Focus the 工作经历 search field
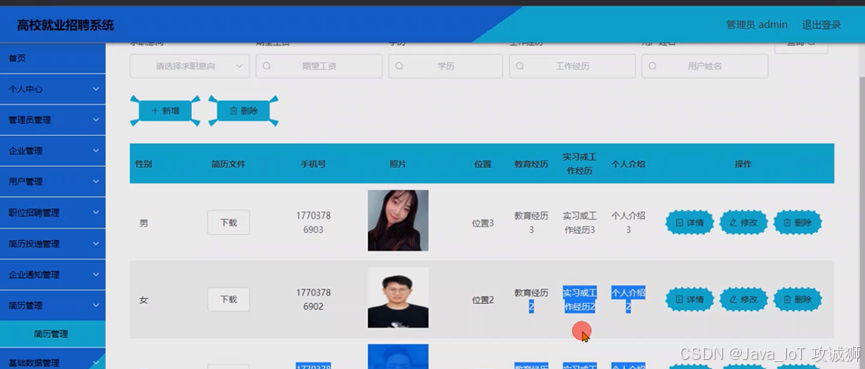The width and height of the screenshot is (865, 369). tap(572, 66)
